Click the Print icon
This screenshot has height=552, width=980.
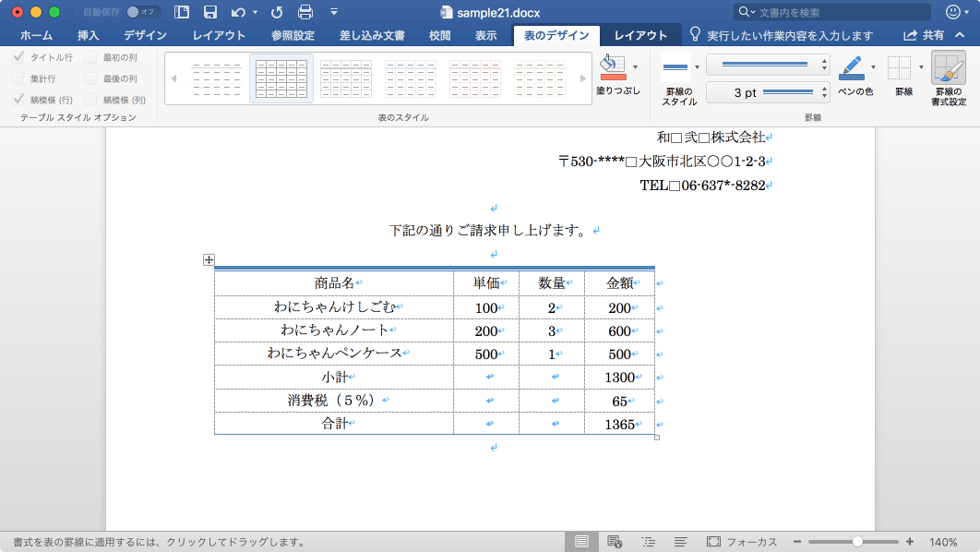[x=305, y=12]
